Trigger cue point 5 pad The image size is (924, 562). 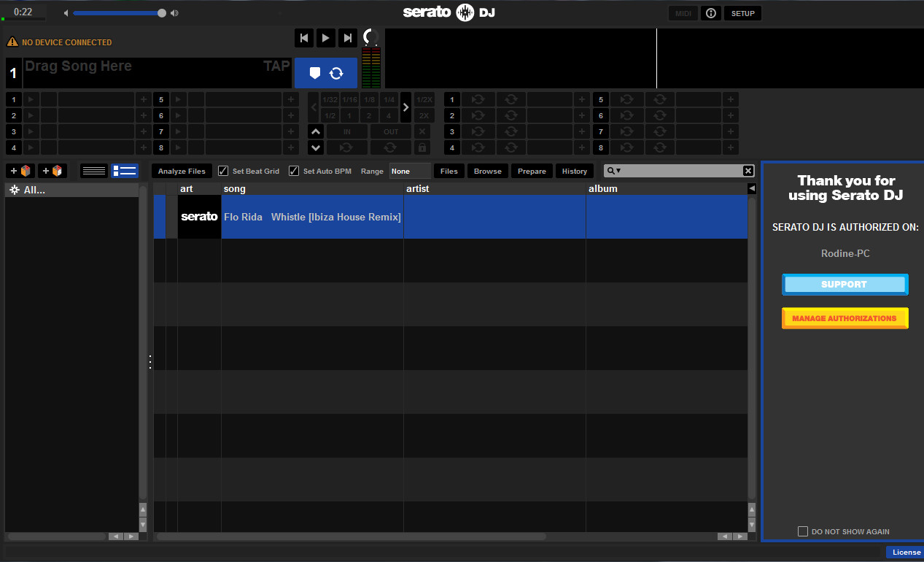(x=160, y=99)
